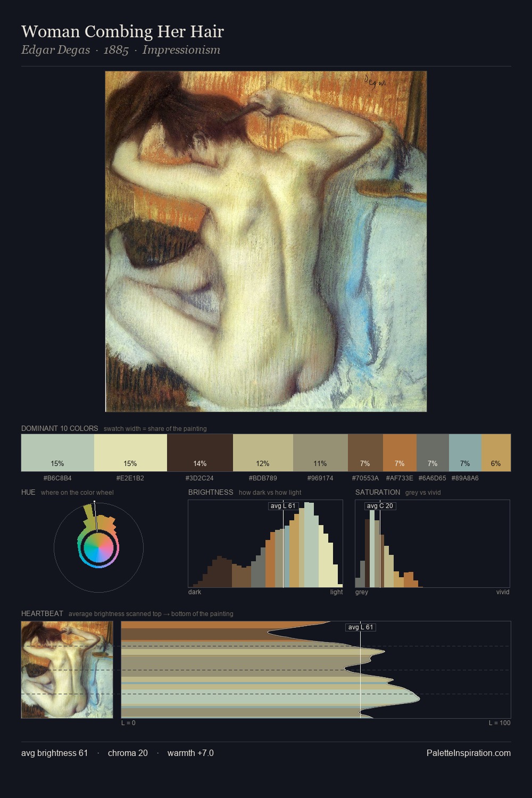Click the "11%" share label
532x798 pixels.
pos(320,464)
